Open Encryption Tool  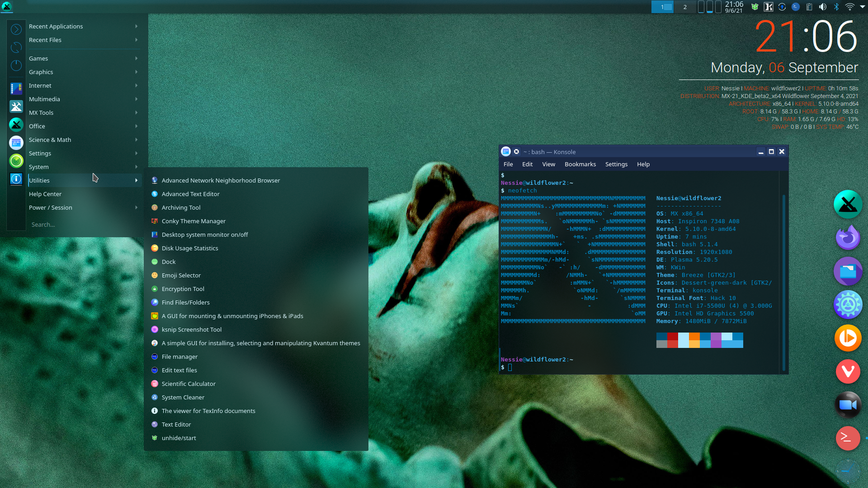256,289
